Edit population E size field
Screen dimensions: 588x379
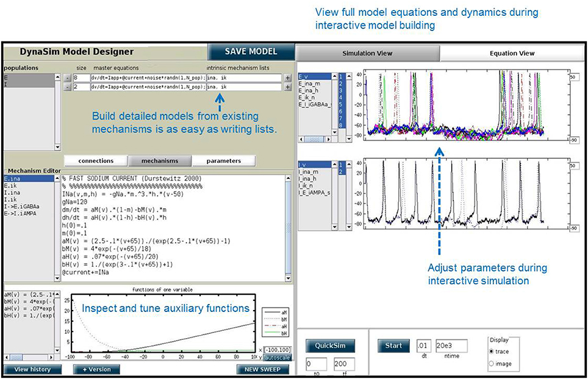pyautogui.click(x=81, y=78)
